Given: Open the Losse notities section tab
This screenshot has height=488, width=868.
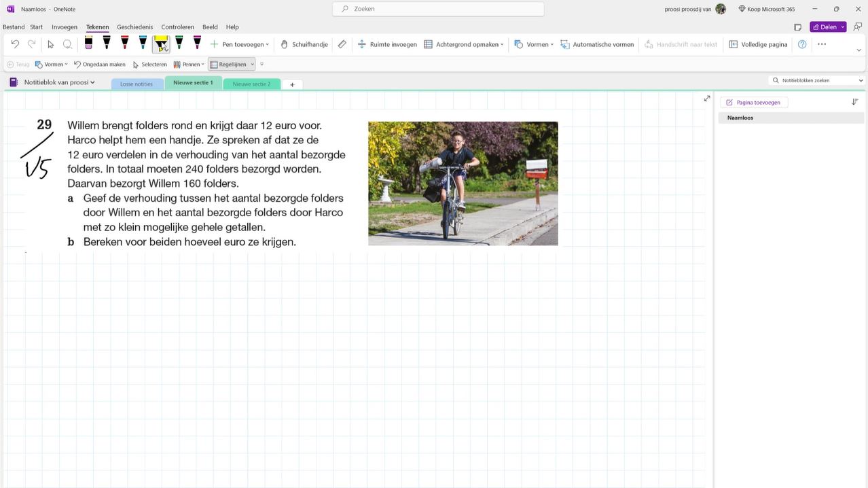Looking at the screenshot, I should coord(137,84).
